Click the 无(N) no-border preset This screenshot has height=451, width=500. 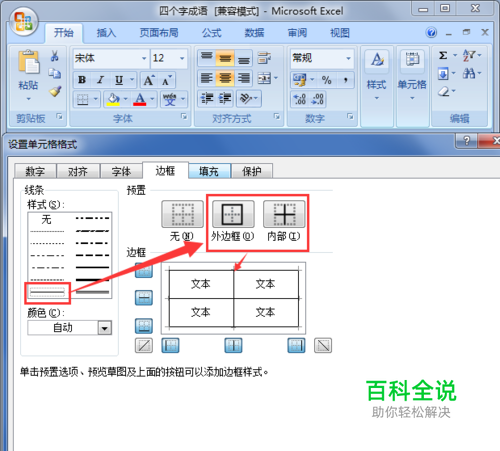[182, 214]
